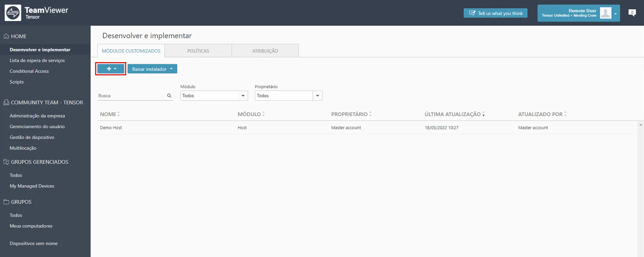
Task: Click the Remote User avatar picture
Action: tap(606, 13)
